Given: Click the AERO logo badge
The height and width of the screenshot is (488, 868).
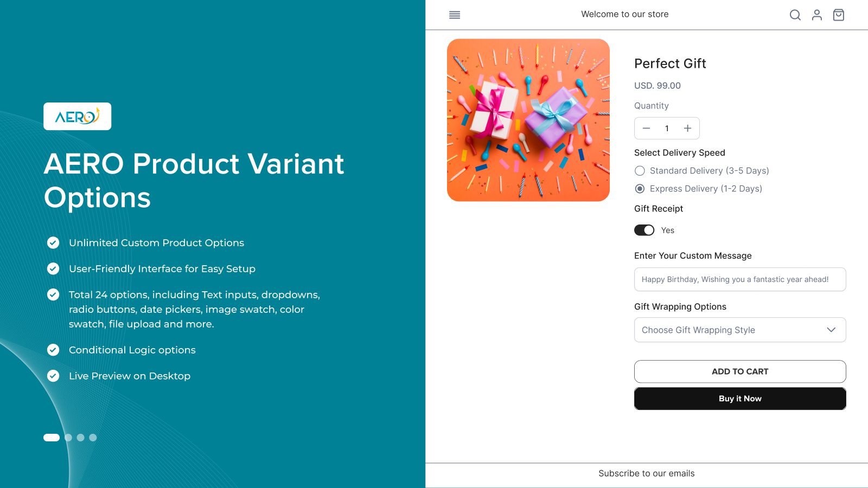Looking at the screenshot, I should pyautogui.click(x=78, y=117).
